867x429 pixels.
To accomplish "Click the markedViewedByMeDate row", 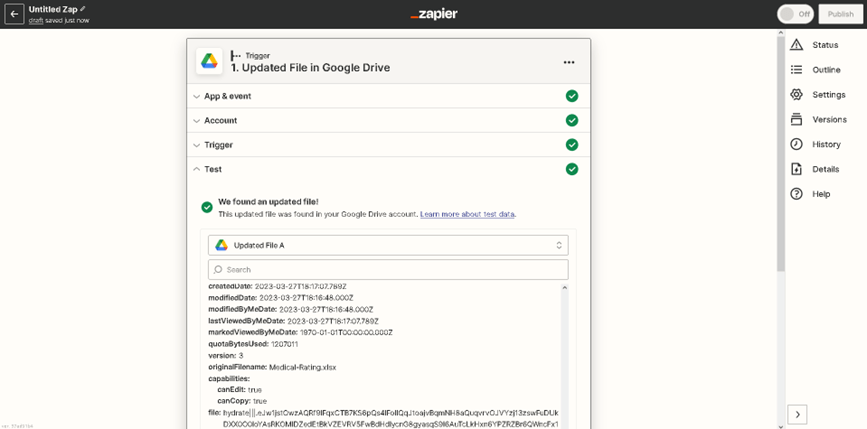I will point(301,332).
